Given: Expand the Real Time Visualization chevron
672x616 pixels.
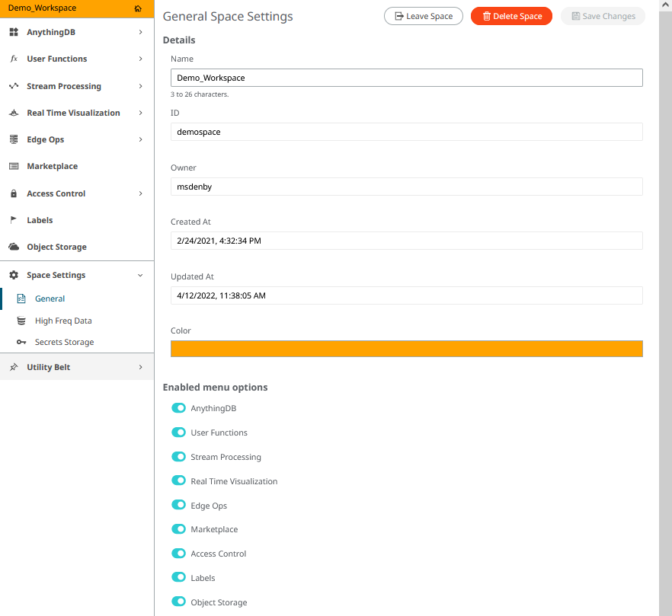Looking at the screenshot, I should pos(140,113).
